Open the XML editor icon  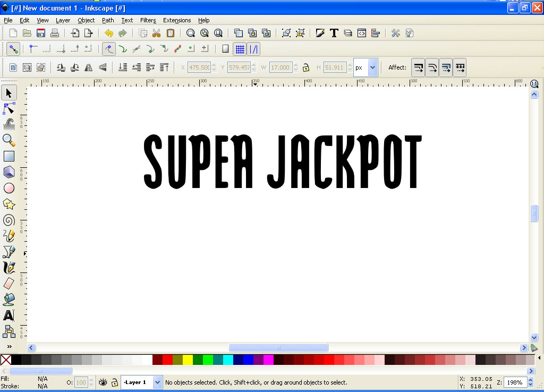(x=362, y=33)
